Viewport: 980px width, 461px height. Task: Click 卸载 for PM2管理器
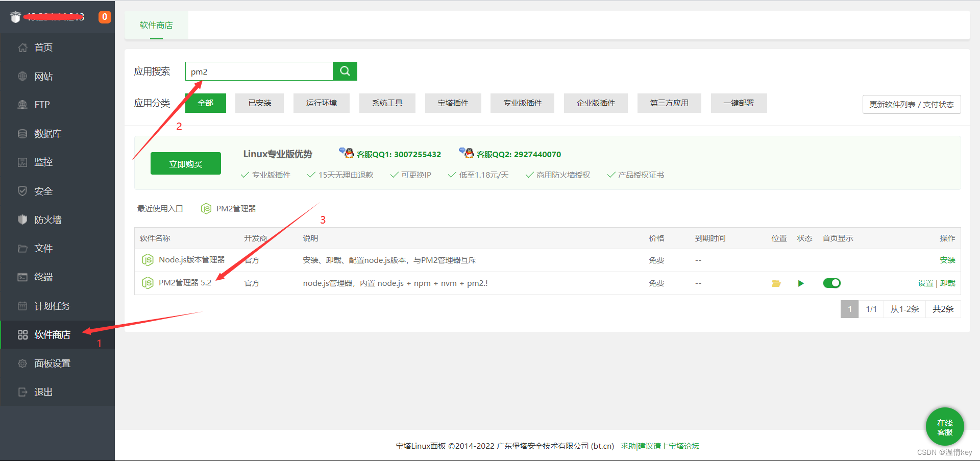[x=947, y=283]
